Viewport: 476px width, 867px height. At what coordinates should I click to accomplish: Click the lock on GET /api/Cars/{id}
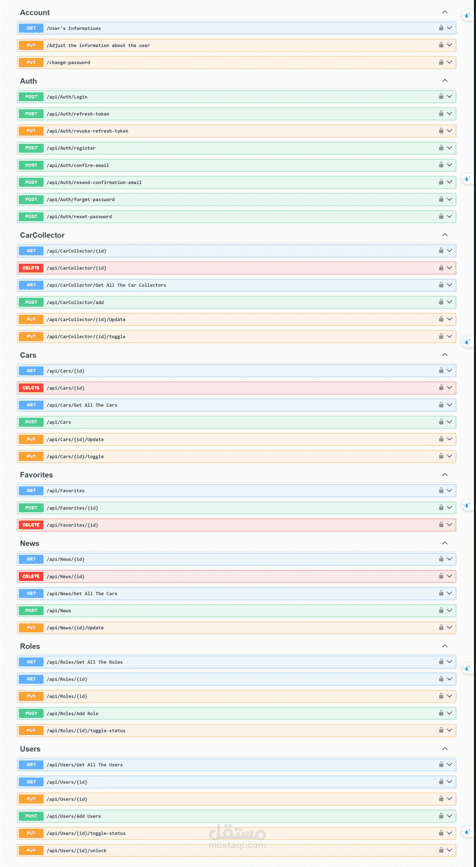click(441, 370)
